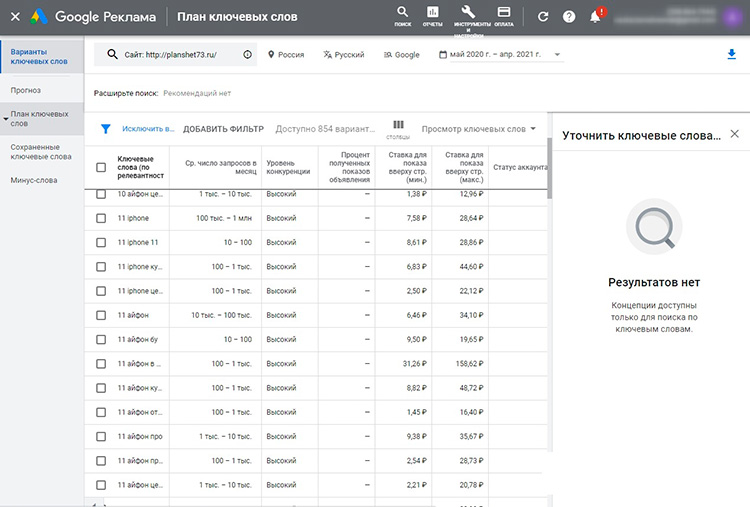Open "Минус-слова" in the sidebar
This screenshot has width=750, height=507.
click(34, 181)
